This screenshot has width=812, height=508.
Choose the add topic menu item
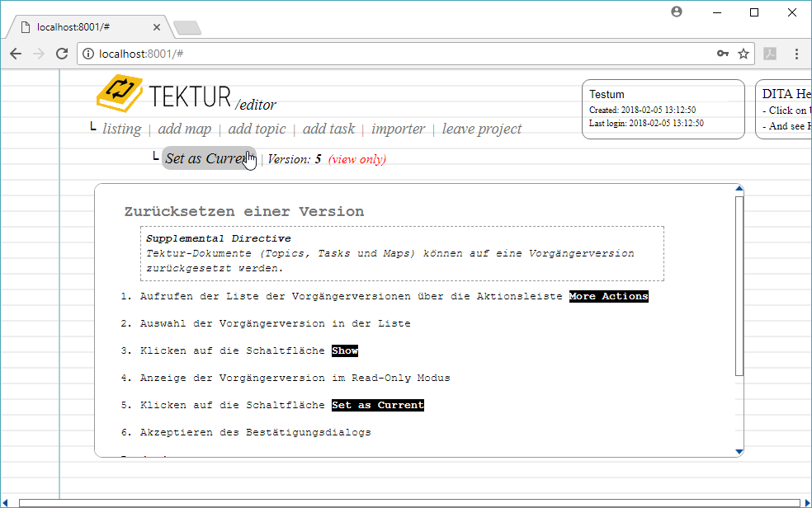pyautogui.click(x=257, y=129)
